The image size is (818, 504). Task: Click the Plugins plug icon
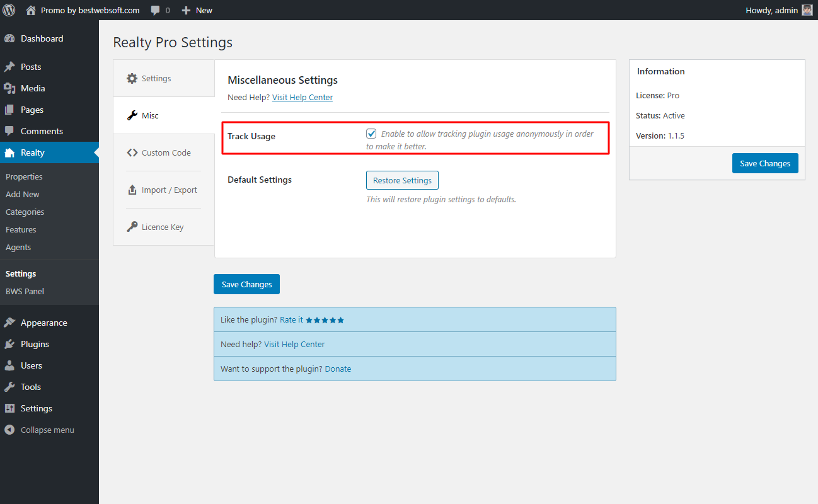pos(9,344)
